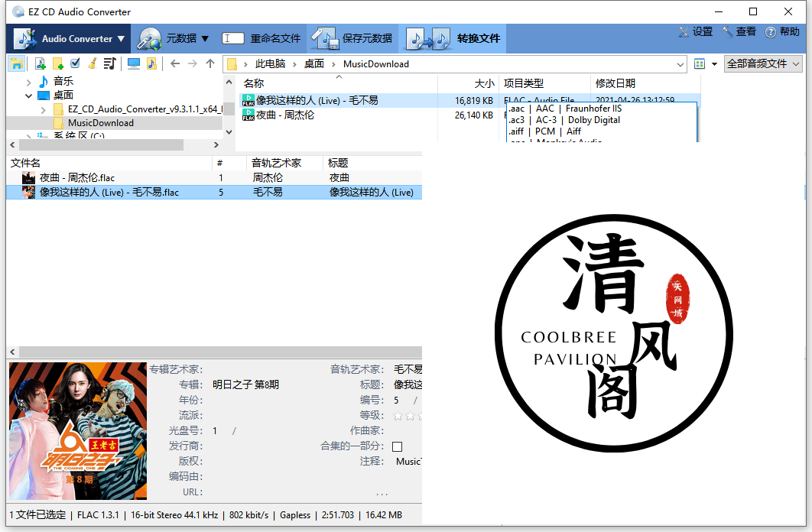Select the .ac3 Dolby Digital list entry
This screenshot has height=532, width=812.
click(x=564, y=120)
